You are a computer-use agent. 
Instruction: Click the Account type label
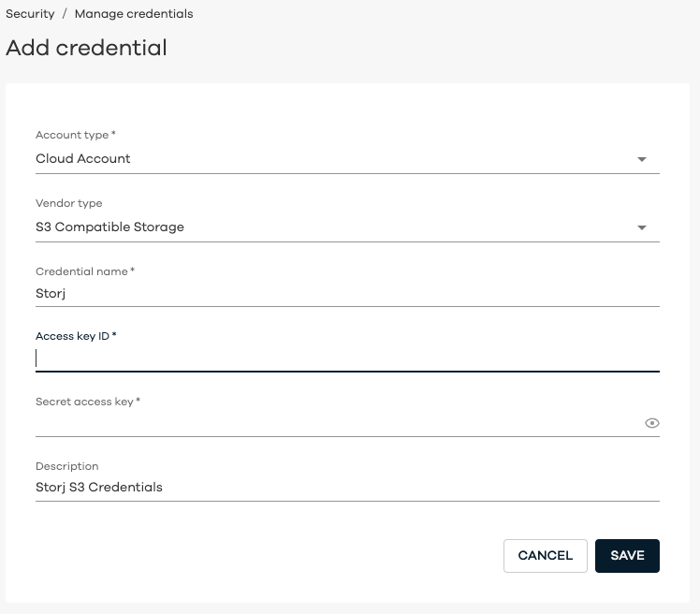76,135
